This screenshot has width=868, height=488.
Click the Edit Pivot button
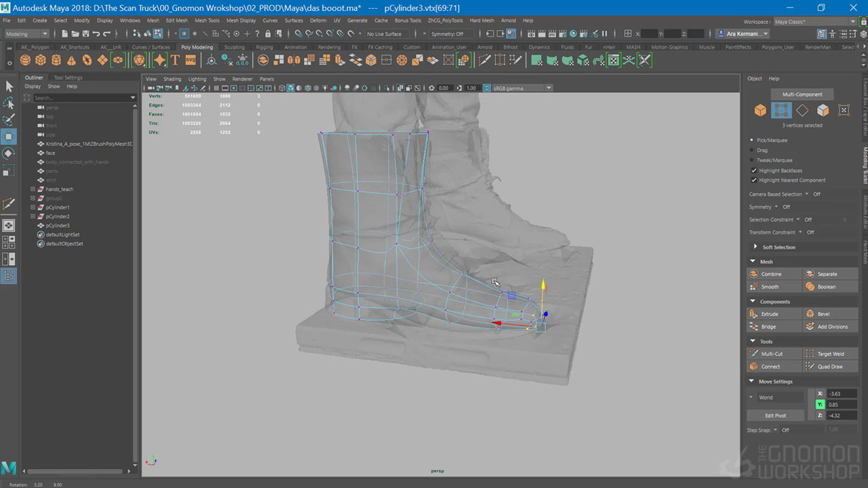(x=775, y=415)
